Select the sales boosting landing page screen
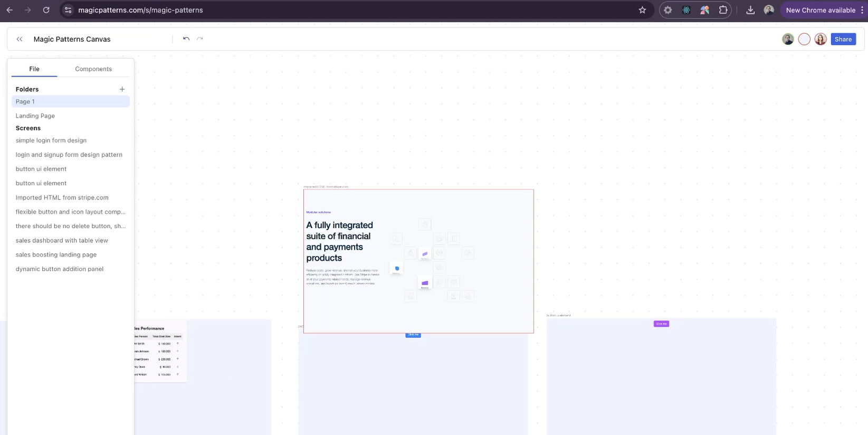Viewport: 868px width, 435px height. (71, 254)
